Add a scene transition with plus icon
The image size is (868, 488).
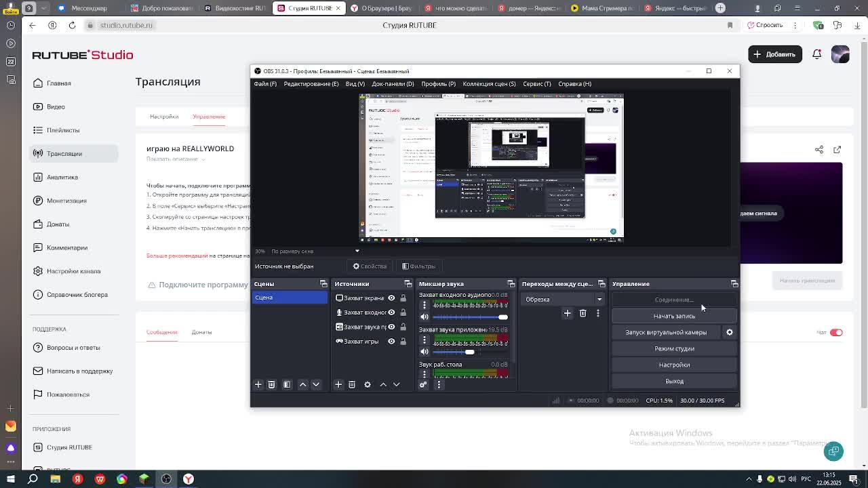(568, 313)
